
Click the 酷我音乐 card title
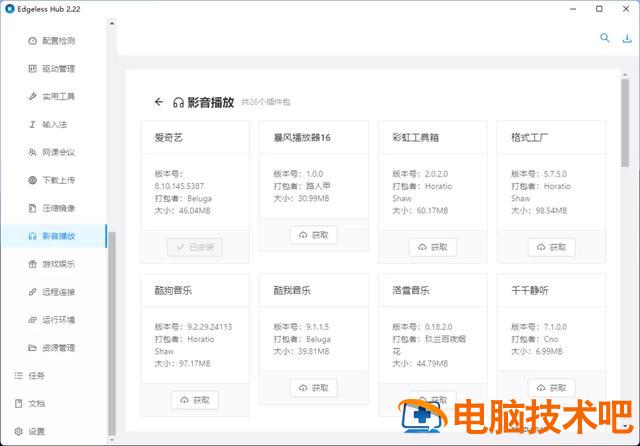point(292,290)
